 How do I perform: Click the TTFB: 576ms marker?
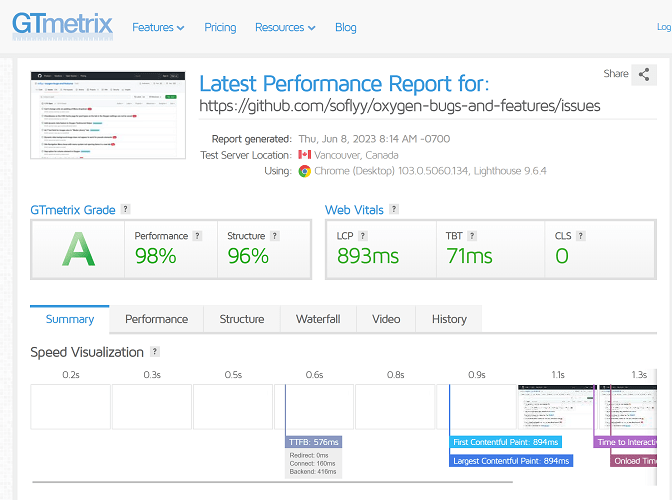(313, 442)
